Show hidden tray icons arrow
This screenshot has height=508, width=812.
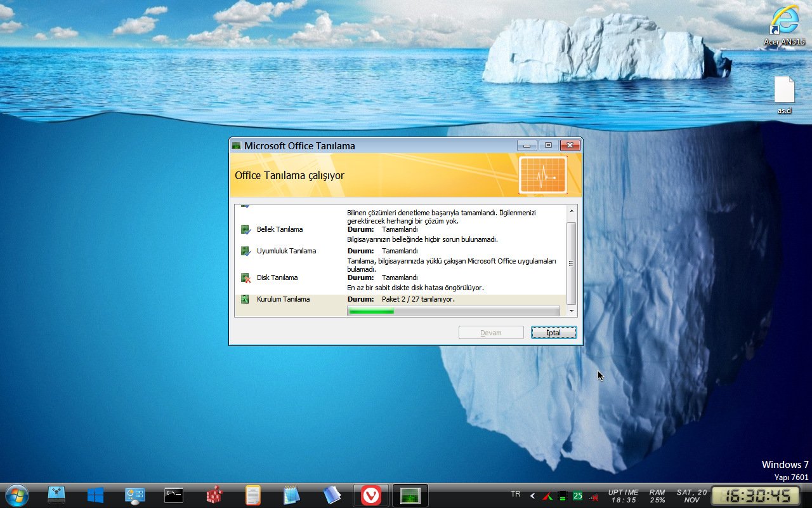532,496
